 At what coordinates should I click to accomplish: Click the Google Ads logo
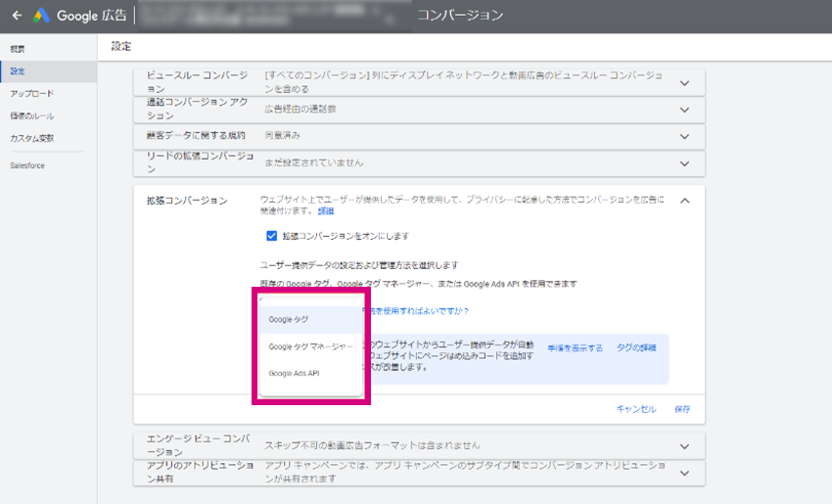[41, 16]
